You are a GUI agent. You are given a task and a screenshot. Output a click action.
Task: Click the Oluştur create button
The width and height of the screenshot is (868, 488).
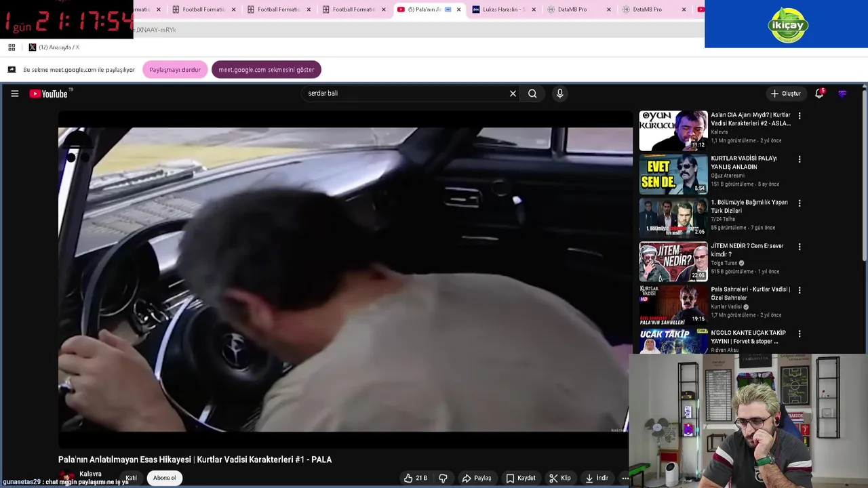pos(786,94)
